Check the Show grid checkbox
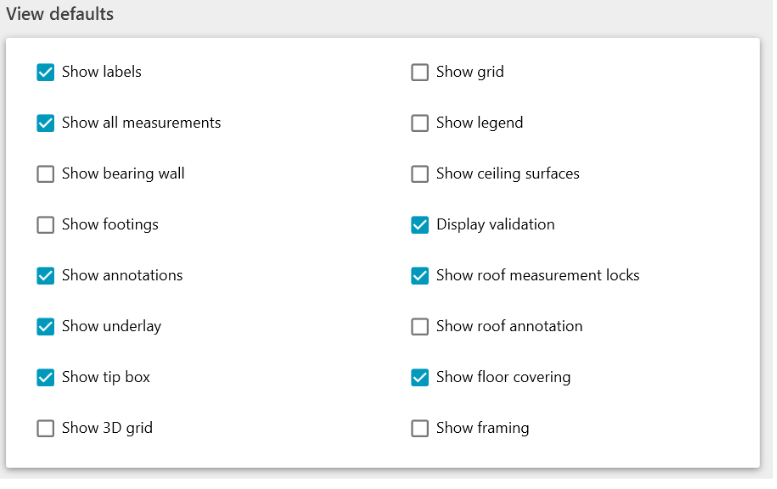 pos(420,72)
